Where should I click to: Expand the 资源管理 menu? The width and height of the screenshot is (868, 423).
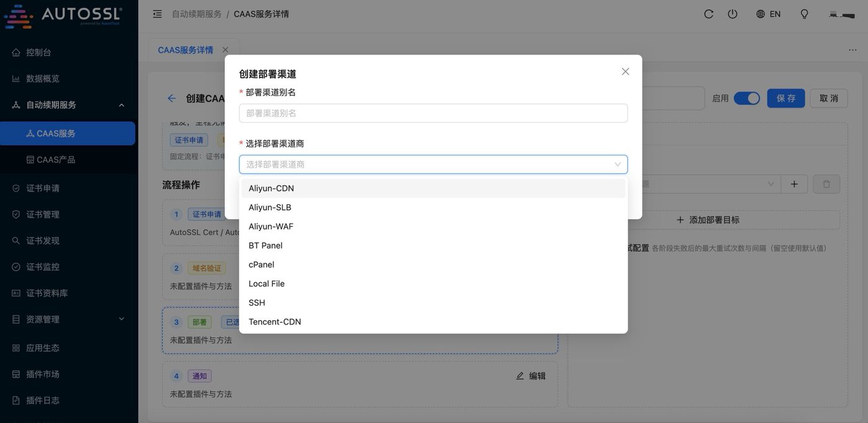click(x=68, y=319)
